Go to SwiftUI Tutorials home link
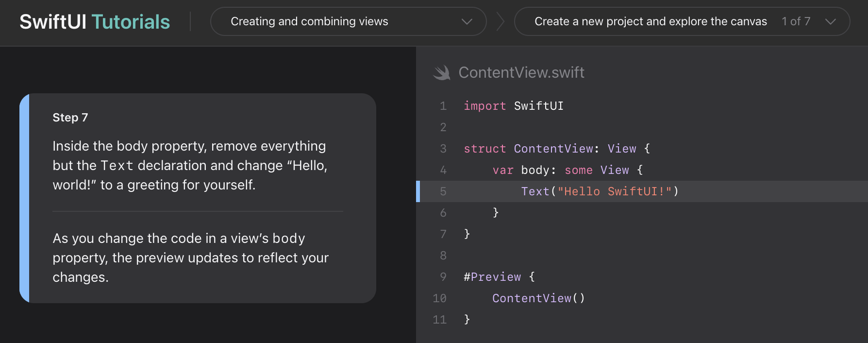 click(95, 22)
